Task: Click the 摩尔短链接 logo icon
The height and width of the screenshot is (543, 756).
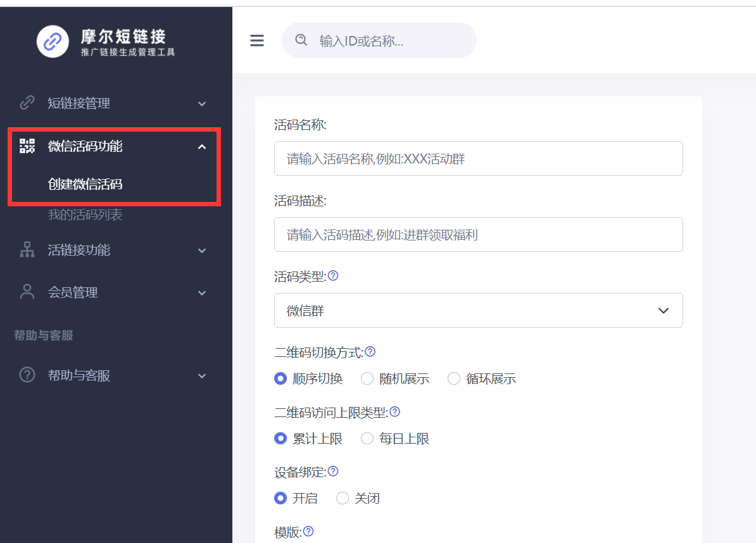Action: [x=53, y=41]
